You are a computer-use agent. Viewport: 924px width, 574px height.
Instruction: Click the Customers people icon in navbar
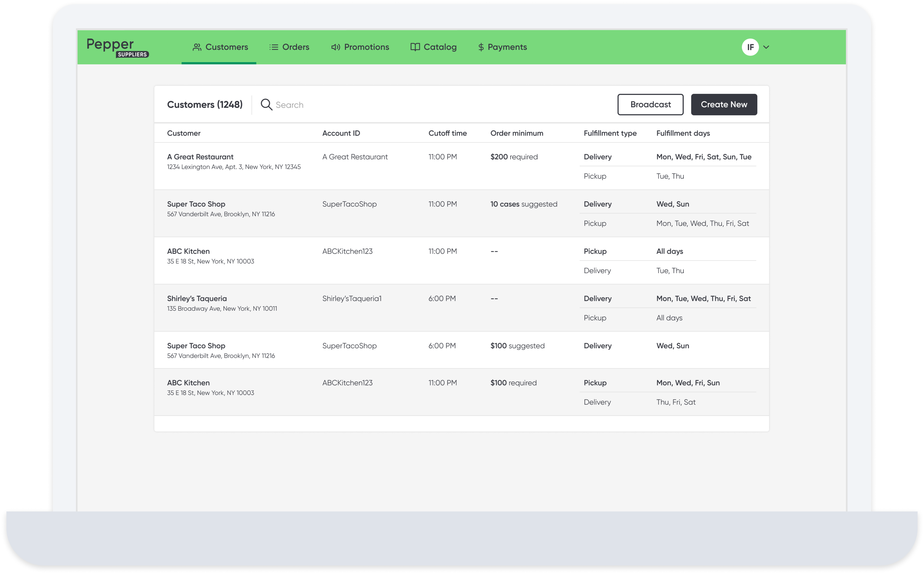tap(197, 47)
